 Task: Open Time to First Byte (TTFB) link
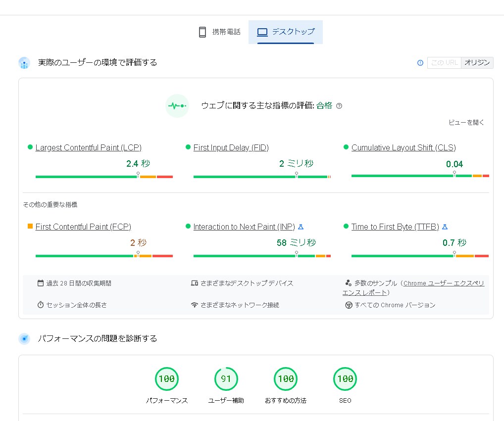[395, 227]
